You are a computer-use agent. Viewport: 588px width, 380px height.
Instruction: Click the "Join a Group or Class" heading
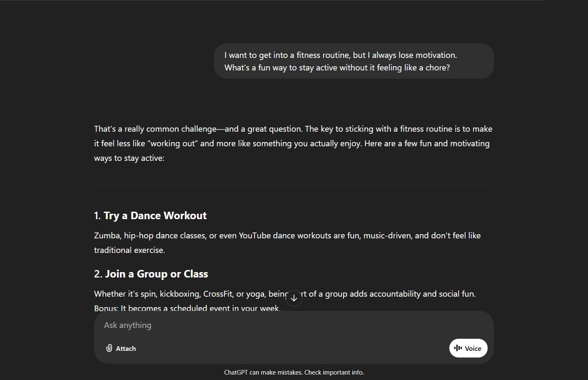pos(151,274)
